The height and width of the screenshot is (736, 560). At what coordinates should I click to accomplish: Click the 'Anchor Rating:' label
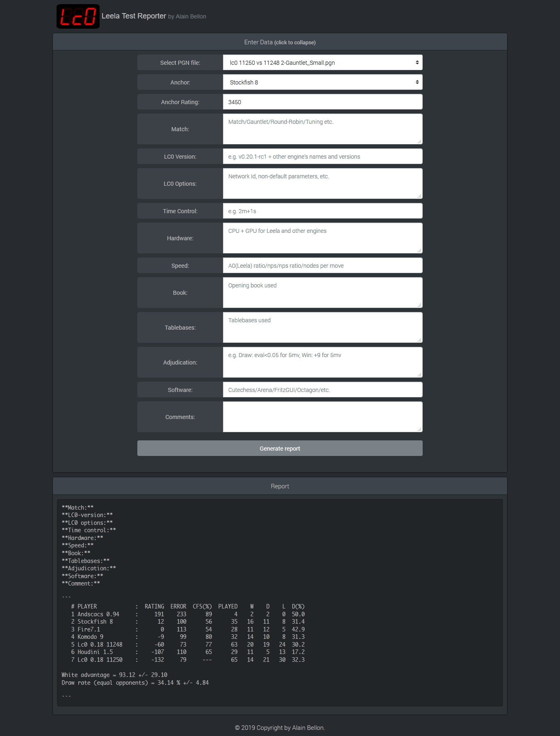180,102
